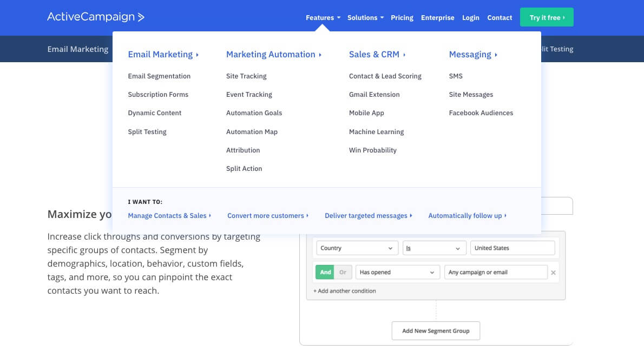Image resolution: width=644 pixels, height=351 pixels.
Task: Select Subscription Forms in the menu
Action: 157,95
